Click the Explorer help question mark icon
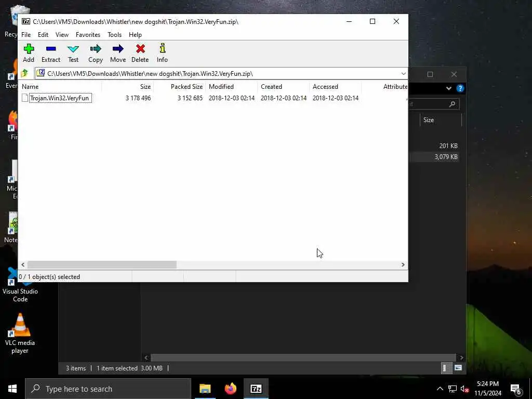 coord(460,88)
